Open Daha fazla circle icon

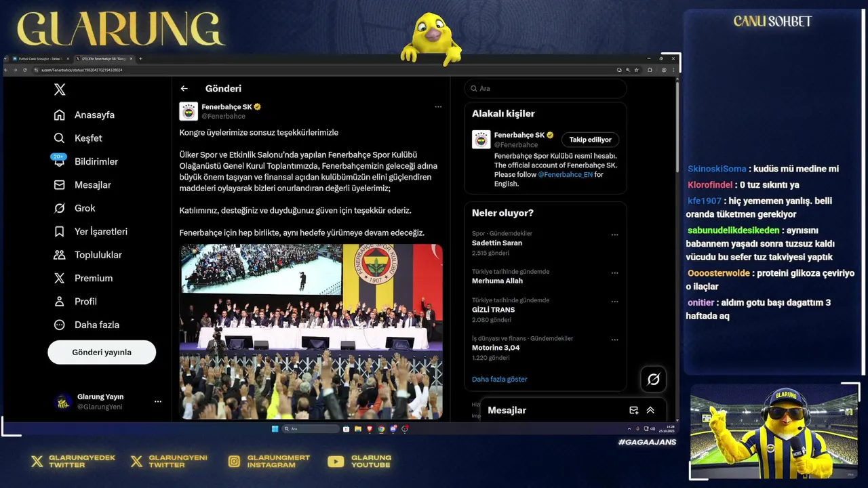coord(60,325)
